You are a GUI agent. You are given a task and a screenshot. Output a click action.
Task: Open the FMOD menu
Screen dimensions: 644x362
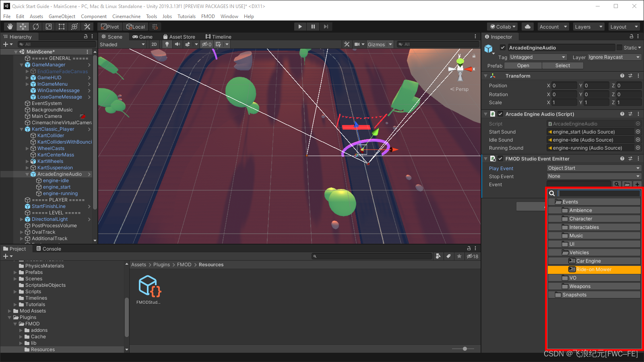coord(208,16)
